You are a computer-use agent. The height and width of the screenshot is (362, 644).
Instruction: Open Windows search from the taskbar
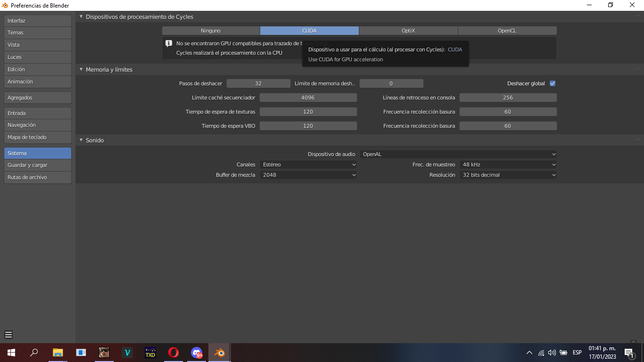tap(34, 353)
